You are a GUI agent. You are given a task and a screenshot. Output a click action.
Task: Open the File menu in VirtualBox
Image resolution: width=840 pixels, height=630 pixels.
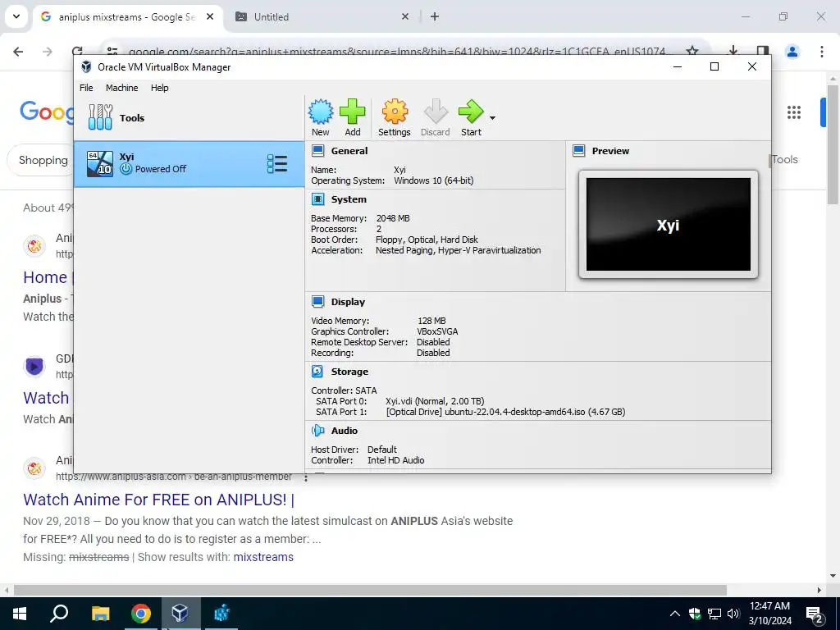point(86,88)
